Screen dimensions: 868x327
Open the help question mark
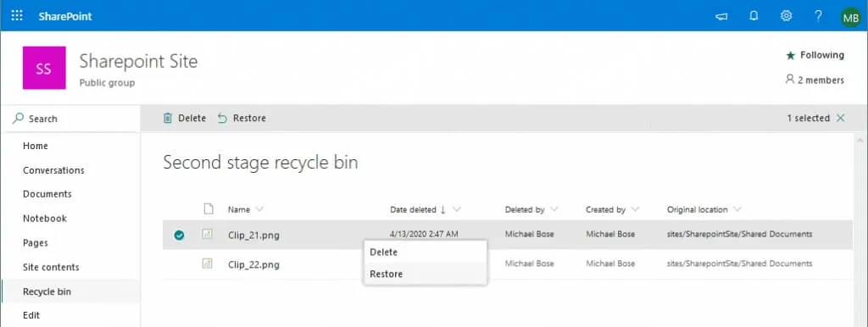pos(818,15)
